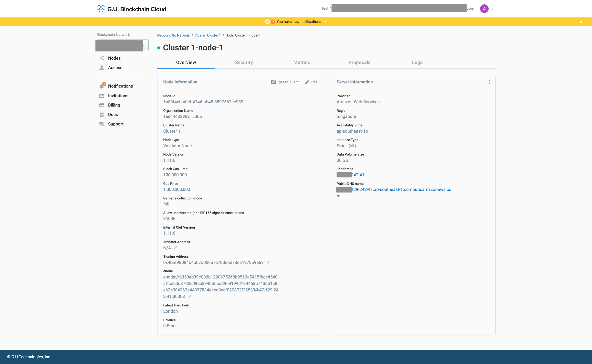Copy the enode link icon

click(x=190, y=297)
